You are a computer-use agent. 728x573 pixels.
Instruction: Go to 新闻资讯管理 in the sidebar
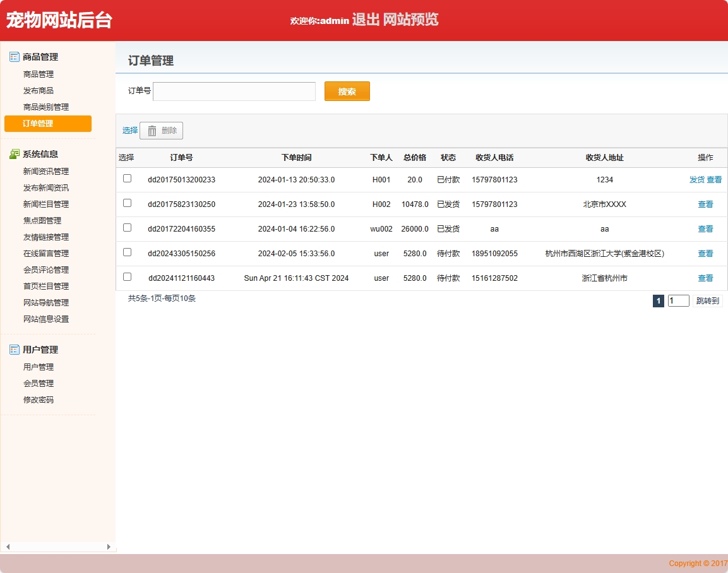tap(46, 172)
